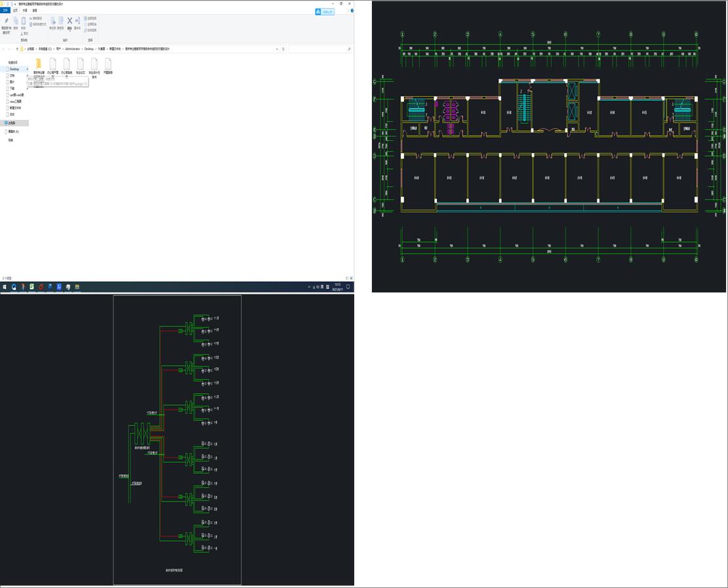Click the blue cloud upload button
The height and width of the screenshot is (588, 728).
tap(325, 12)
